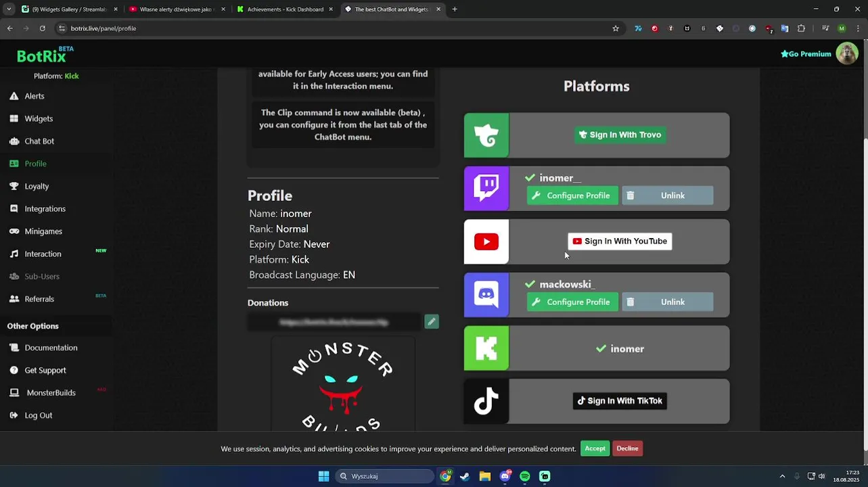This screenshot has height=487, width=868.
Task: Edit donations link pencil icon
Action: coord(432,322)
